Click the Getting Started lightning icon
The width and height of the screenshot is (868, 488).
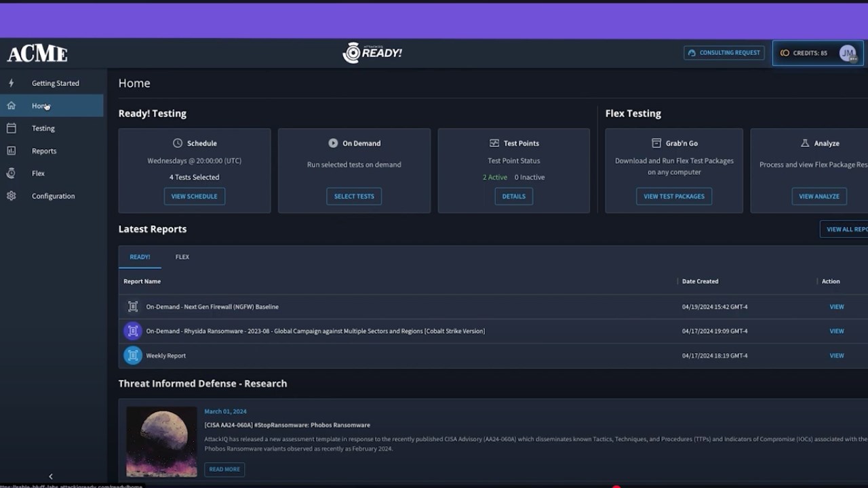click(11, 83)
